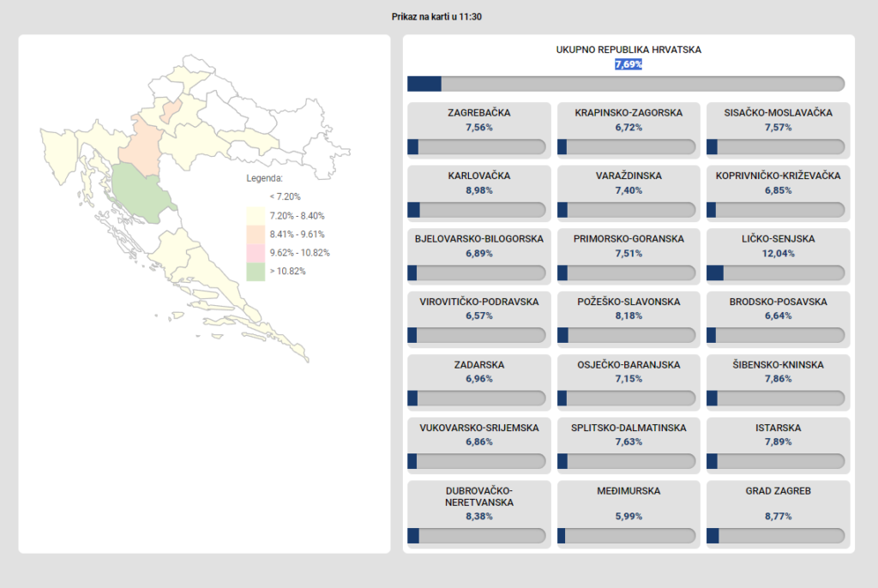
Task: Click the Dubrovačko-Neretvanska county heading
Action: pos(478,497)
